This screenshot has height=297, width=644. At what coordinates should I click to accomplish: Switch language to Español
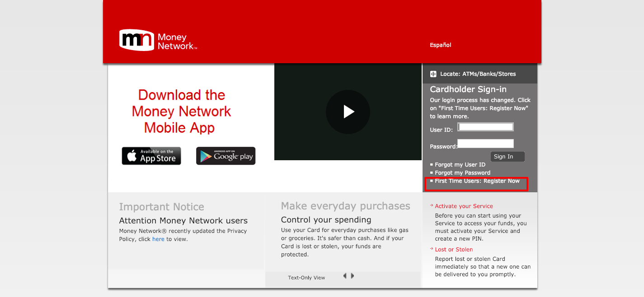441,45
